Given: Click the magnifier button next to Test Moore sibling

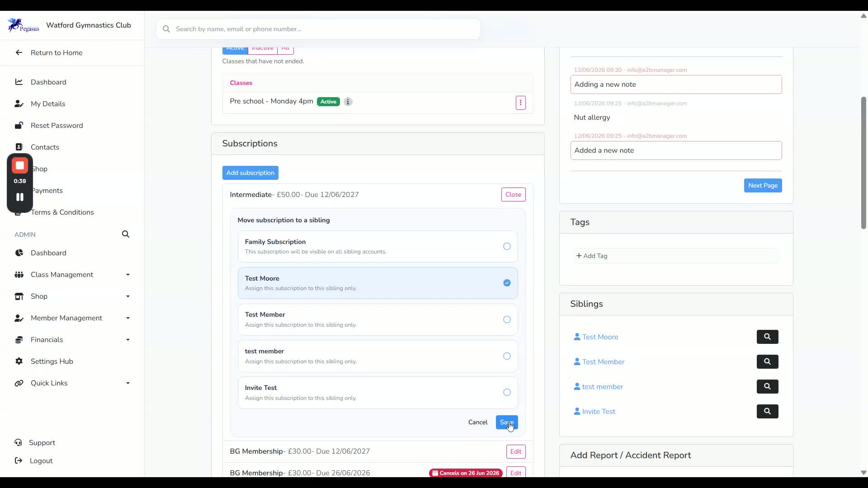Looking at the screenshot, I should (767, 337).
